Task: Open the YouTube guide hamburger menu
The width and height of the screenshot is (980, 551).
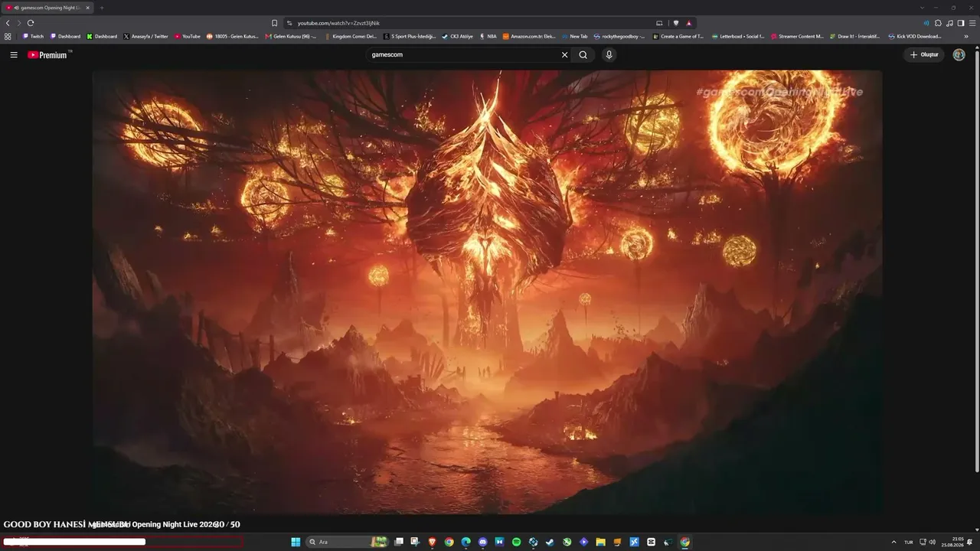Action: [x=14, y=55]
